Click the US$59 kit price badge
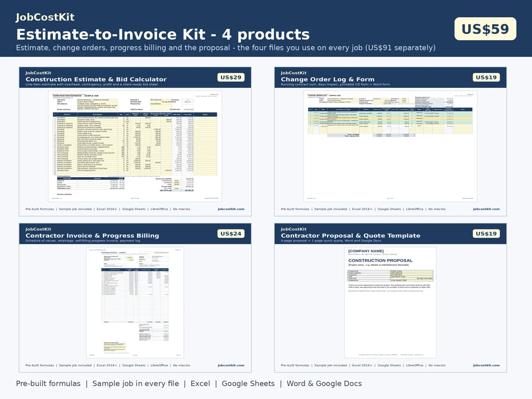Viewport: 532px width, 399px height. click(485, 29)
